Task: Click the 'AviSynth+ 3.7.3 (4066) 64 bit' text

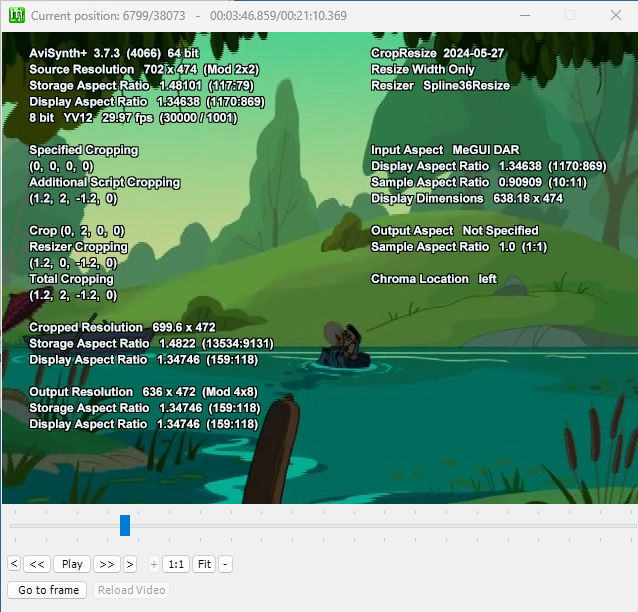Action: coord(114,53)
